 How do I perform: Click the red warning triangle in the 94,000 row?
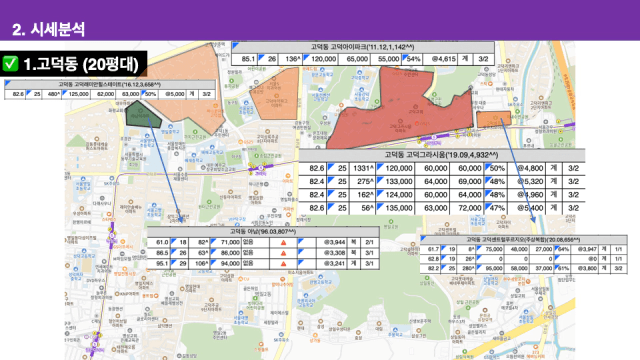pos(283,264)
